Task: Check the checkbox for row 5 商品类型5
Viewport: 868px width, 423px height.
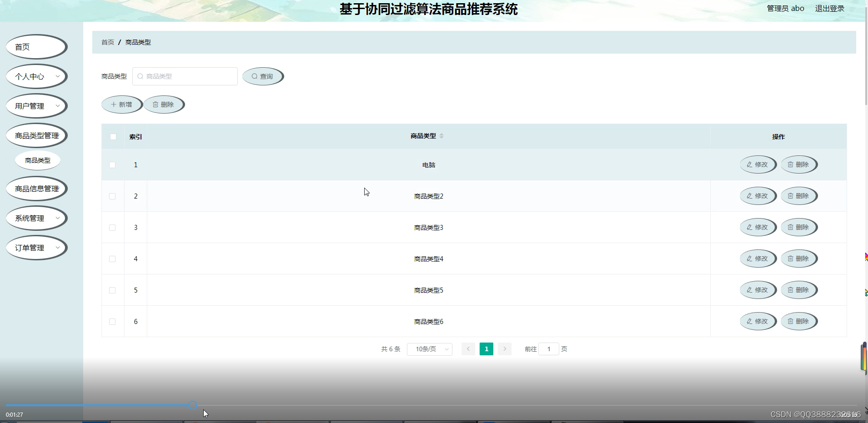Action: coord(112,290)
